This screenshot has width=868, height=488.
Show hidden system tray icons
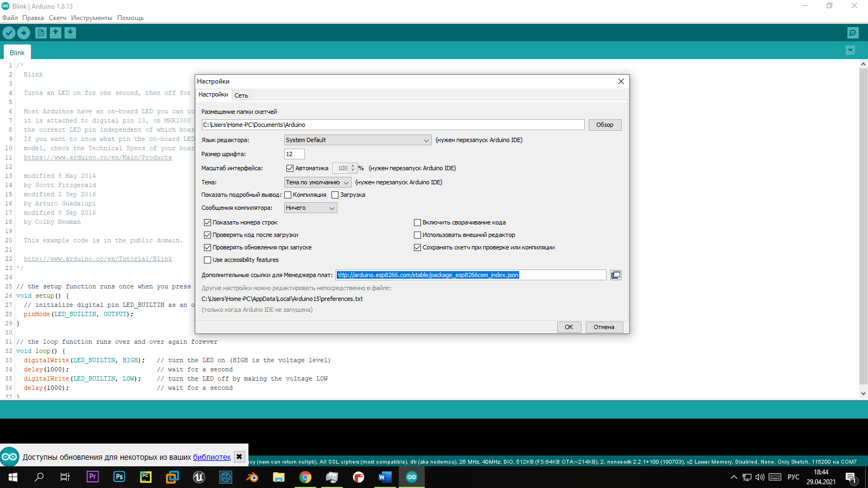tap(733, 477)
